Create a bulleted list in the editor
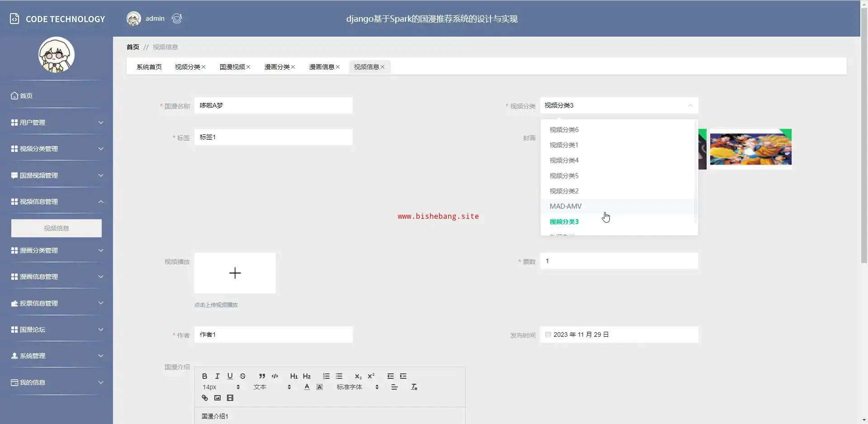The image size is (868, 424). 339,376
